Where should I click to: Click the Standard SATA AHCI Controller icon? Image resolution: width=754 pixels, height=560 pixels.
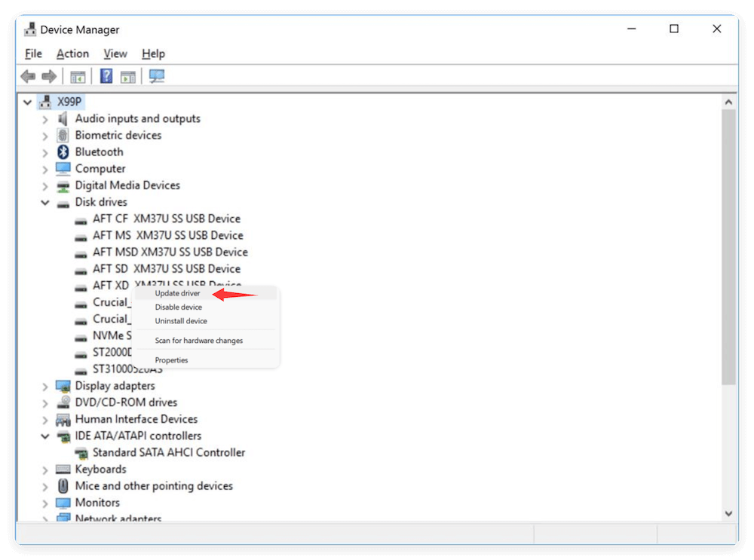[81, 452]
